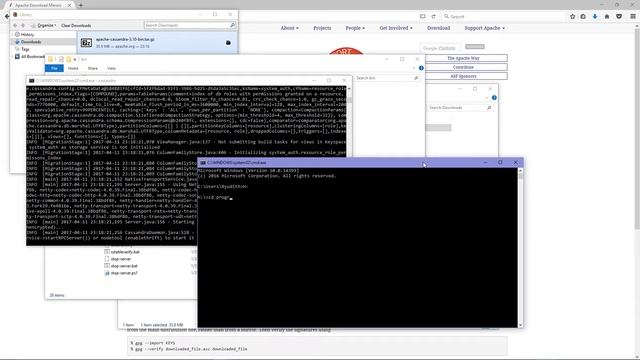Open the Download page link
Screen dimensions: 640x360
coord(438,28)
